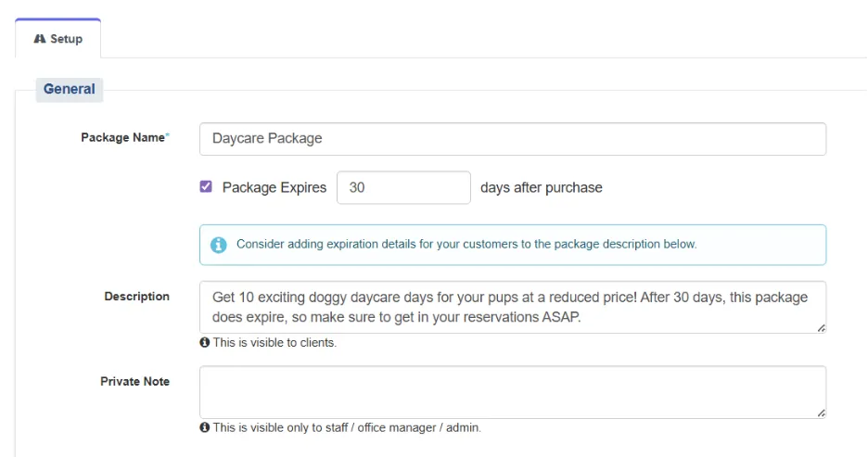The height and width of the screenshot is (457, 868).
Task: Click the asterisk next to Package Name
Action: (167, 136)
